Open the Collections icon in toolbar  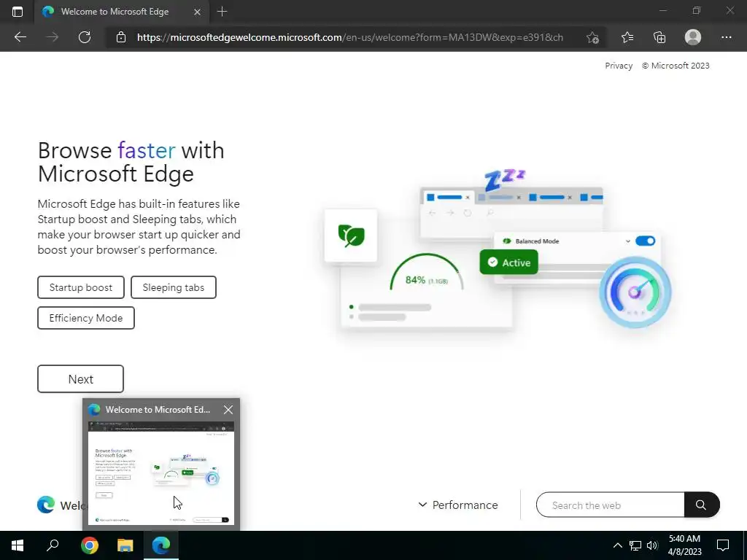tap(659, 37)
